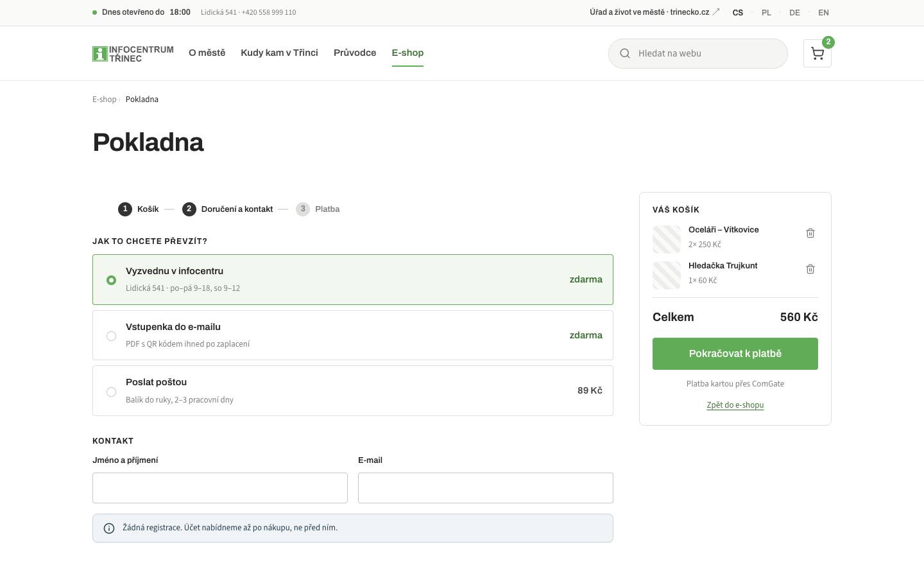
Task: Click the Jméno a příjmení input field
Action: pos(220,488)
